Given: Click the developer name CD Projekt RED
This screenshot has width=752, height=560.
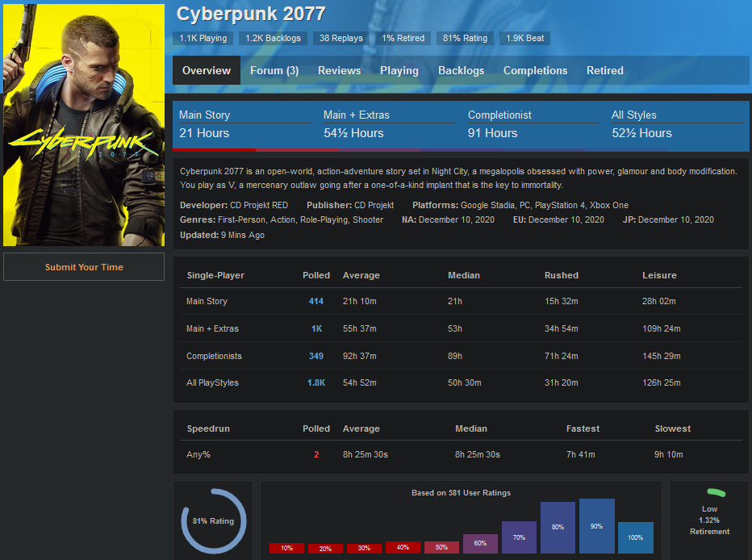Looking at the screenshot, I should click(259, 205).
